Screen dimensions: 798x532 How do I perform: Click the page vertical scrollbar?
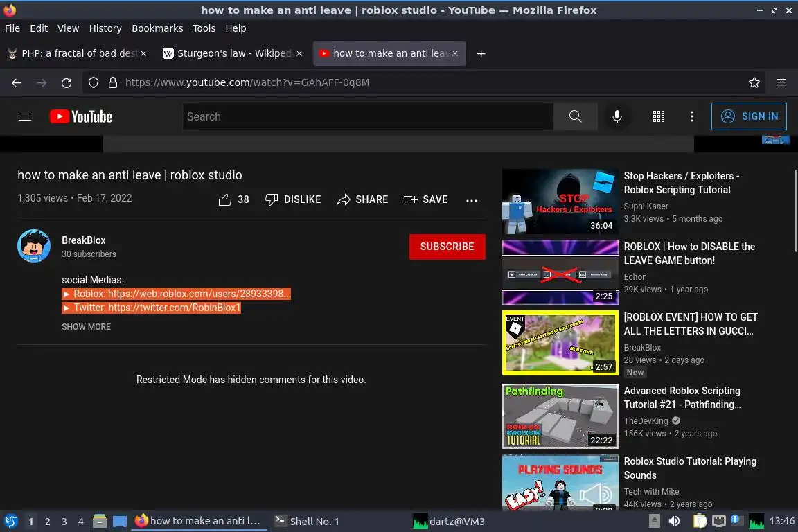point(795,211)
